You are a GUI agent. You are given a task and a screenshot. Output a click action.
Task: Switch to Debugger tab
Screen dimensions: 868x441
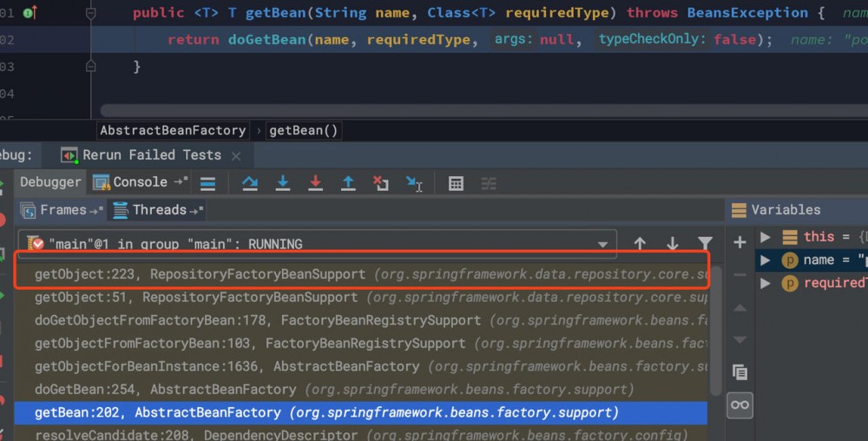pyautogui.click(x=50, y=182)
